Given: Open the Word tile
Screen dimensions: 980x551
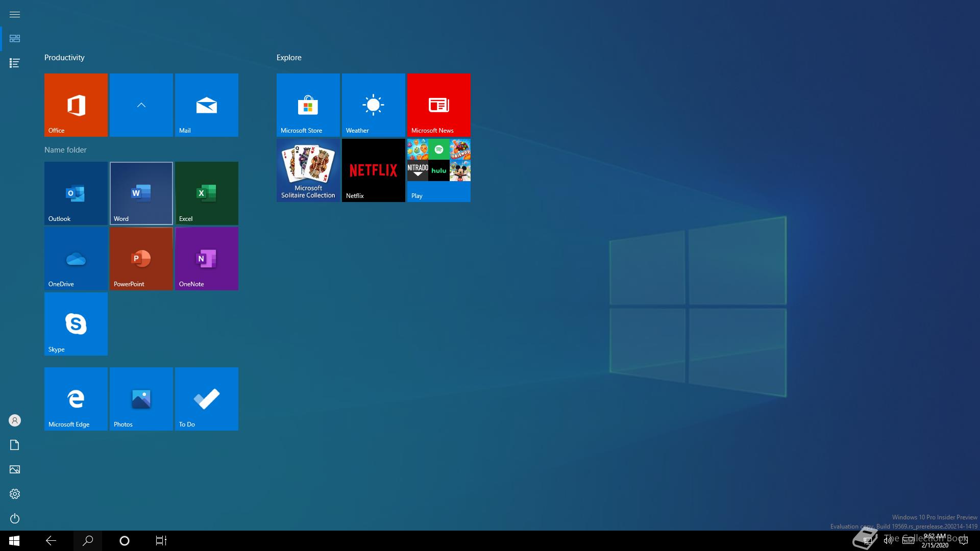Looking at the screenshot, I should (141, 193).
